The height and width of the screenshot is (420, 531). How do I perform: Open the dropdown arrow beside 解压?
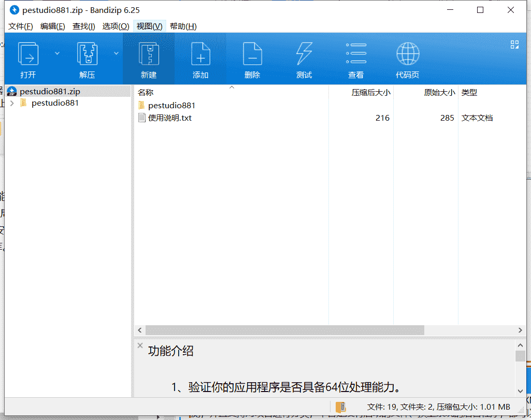116,53
